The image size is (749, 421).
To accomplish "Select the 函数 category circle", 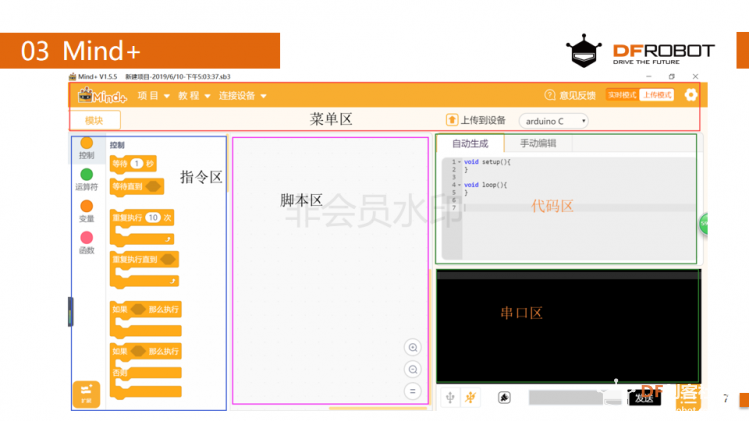I will point(86,237).
